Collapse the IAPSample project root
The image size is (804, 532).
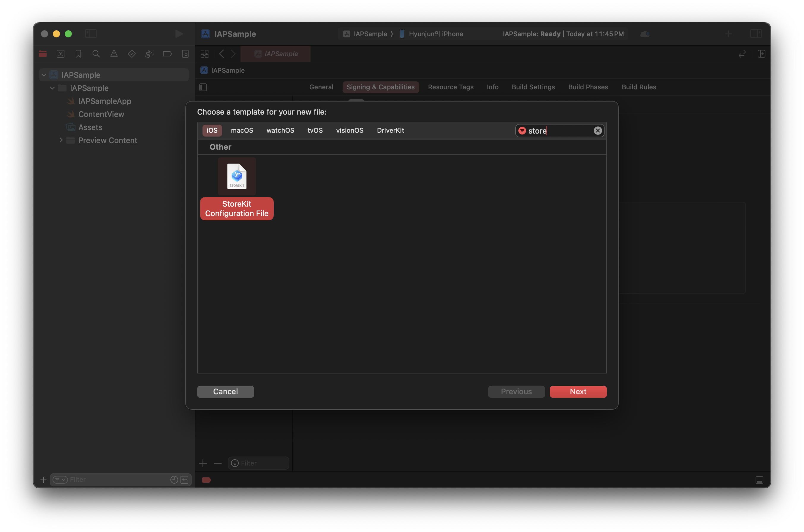click(44, 75)
